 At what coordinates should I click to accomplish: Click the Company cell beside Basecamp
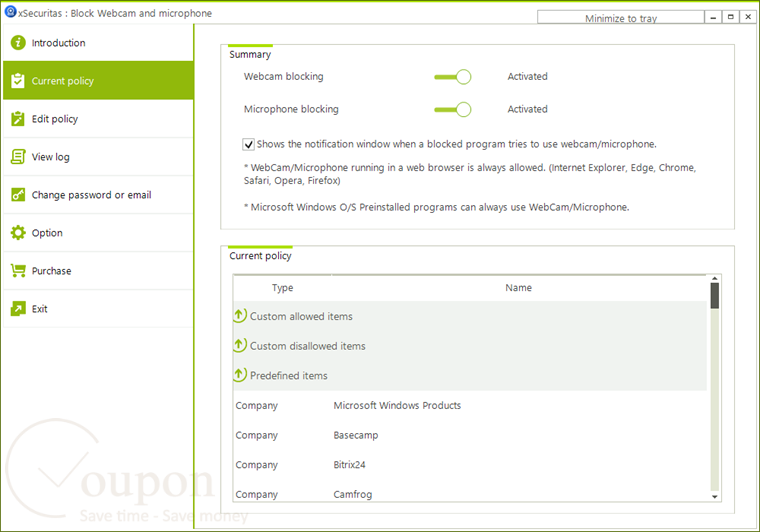(256, 435)
